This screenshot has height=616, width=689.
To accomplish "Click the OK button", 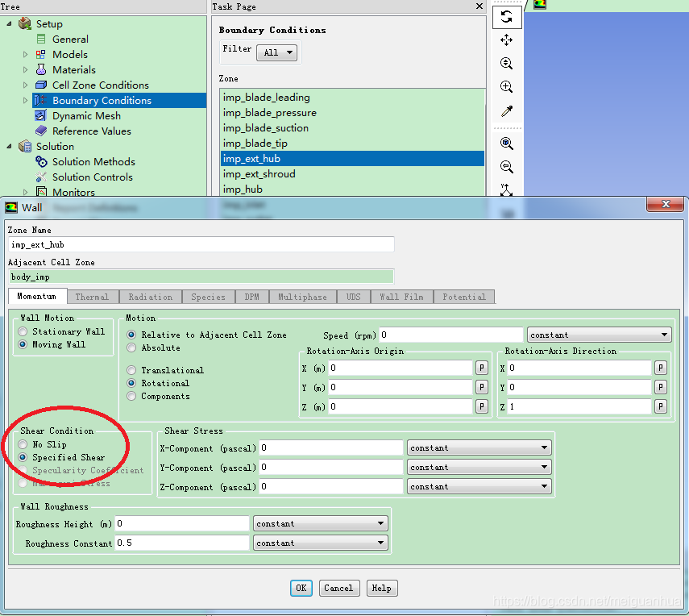I will (301, 588).
